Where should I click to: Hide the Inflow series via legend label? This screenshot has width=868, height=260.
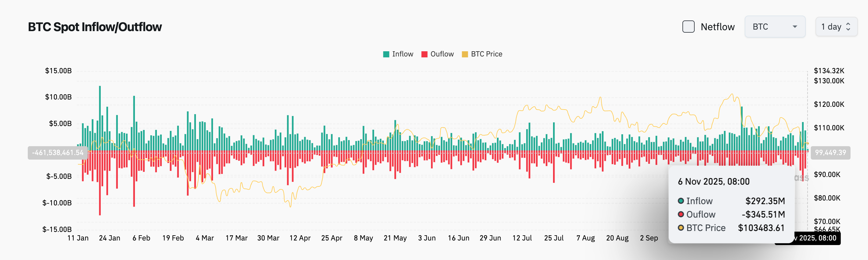click(402, 54)
